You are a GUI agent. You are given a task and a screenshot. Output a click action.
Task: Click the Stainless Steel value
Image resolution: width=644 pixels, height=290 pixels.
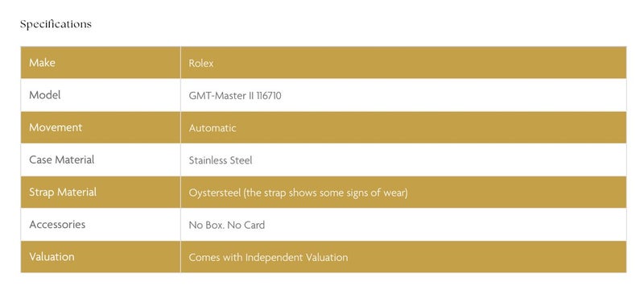pyautogui.click(x=221, y=160)
